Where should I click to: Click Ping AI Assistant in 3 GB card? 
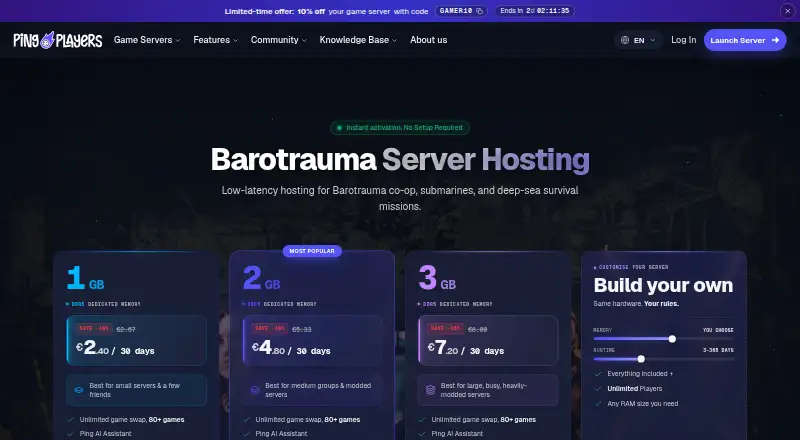point(457,434)
